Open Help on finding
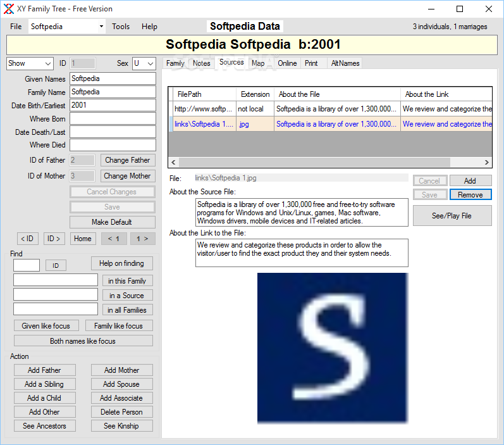 pyautogui.click(x=122, y=263)
